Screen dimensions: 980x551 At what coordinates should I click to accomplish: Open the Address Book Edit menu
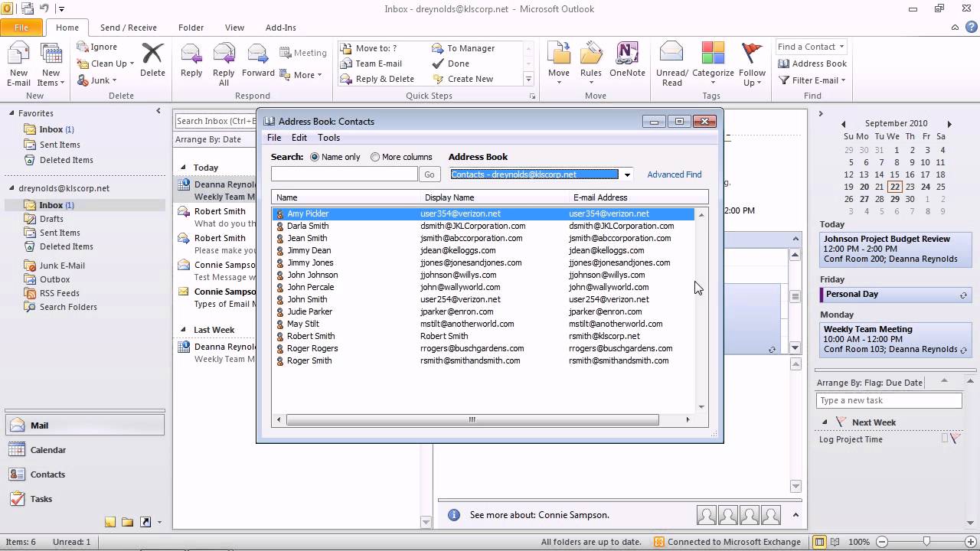299,138
